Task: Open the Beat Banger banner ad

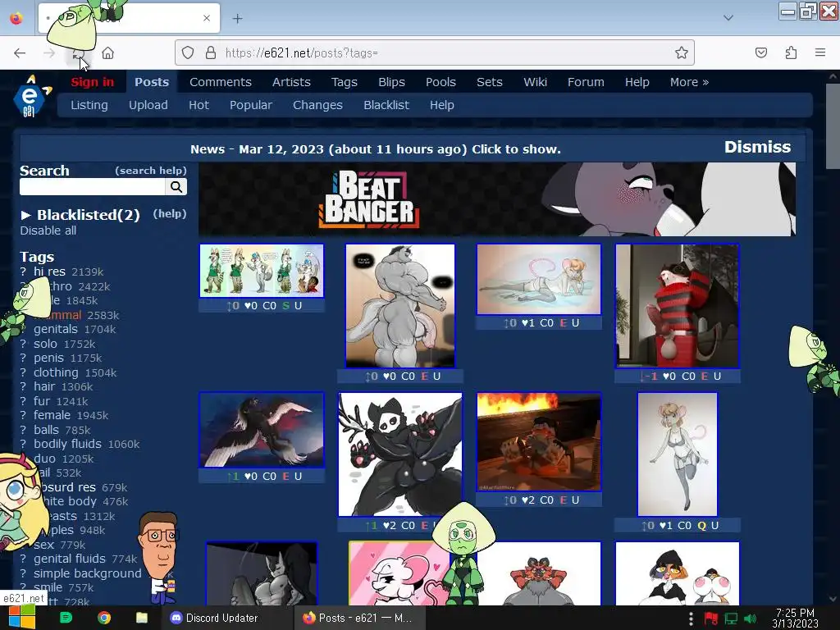Action: pos(496,199)
